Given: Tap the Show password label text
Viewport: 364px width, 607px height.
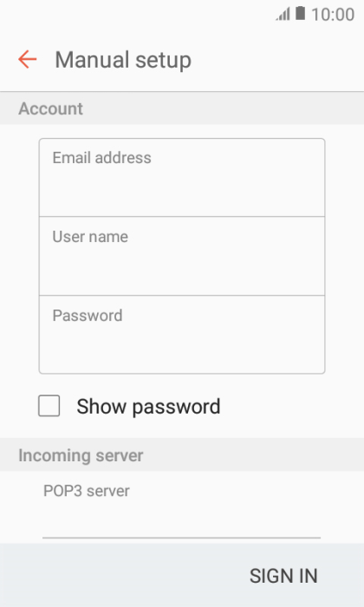Looking at the screenshot, I should (148, 407).
